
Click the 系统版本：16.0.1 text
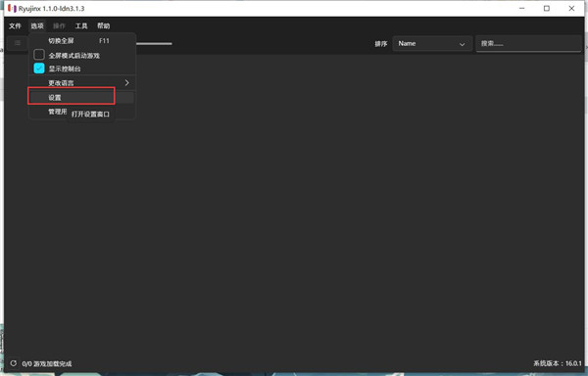(558, 363)
